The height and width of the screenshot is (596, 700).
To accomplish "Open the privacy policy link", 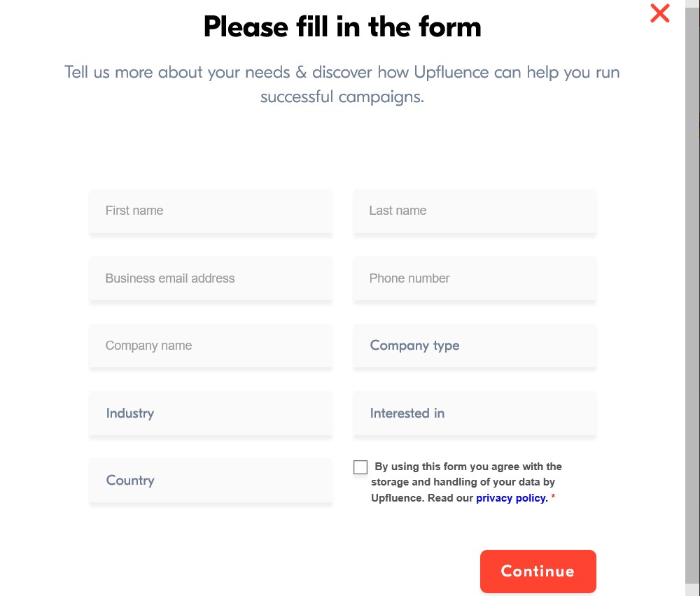I will point(510,498).
